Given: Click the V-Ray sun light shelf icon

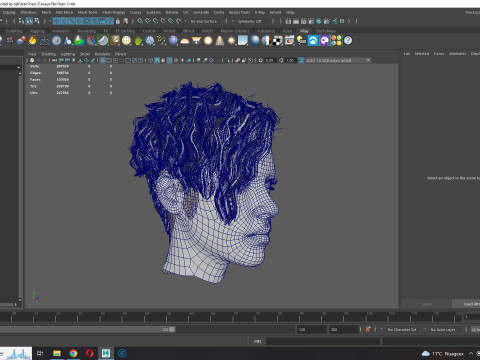Looking at the screenshot, I should pos(231,41).
